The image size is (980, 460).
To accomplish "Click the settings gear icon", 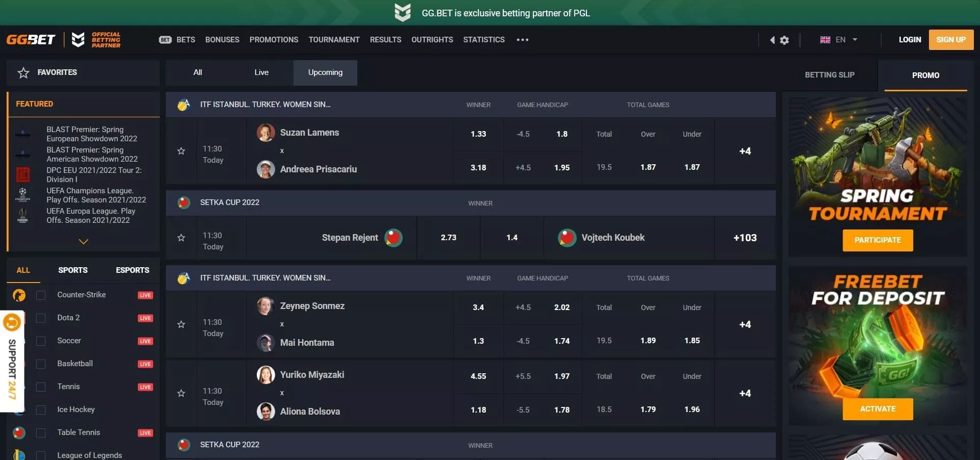I will 785,40.
